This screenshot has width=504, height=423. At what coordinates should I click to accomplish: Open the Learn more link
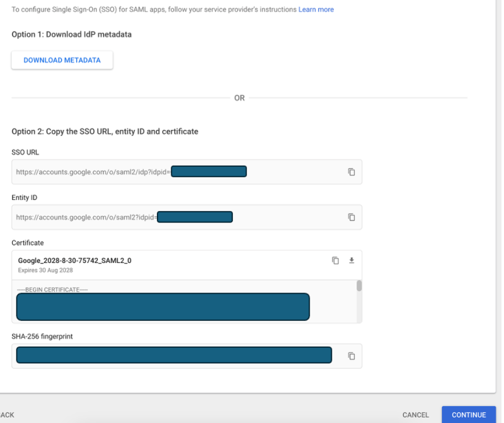pos(317,9)
